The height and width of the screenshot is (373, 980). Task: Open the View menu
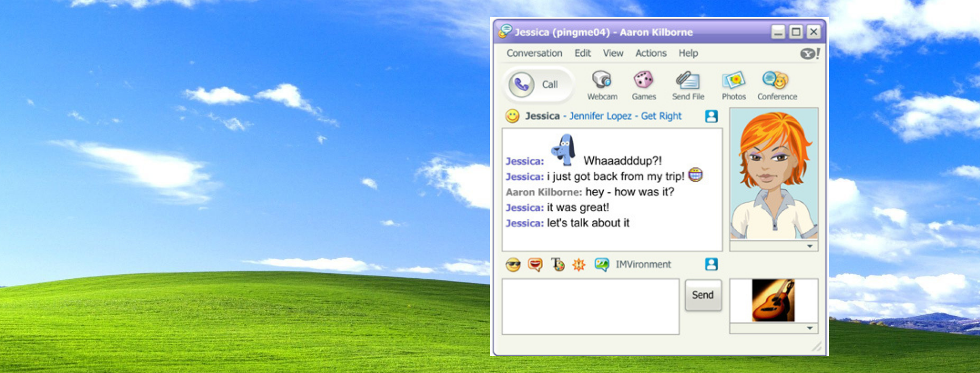pos(613,53)
